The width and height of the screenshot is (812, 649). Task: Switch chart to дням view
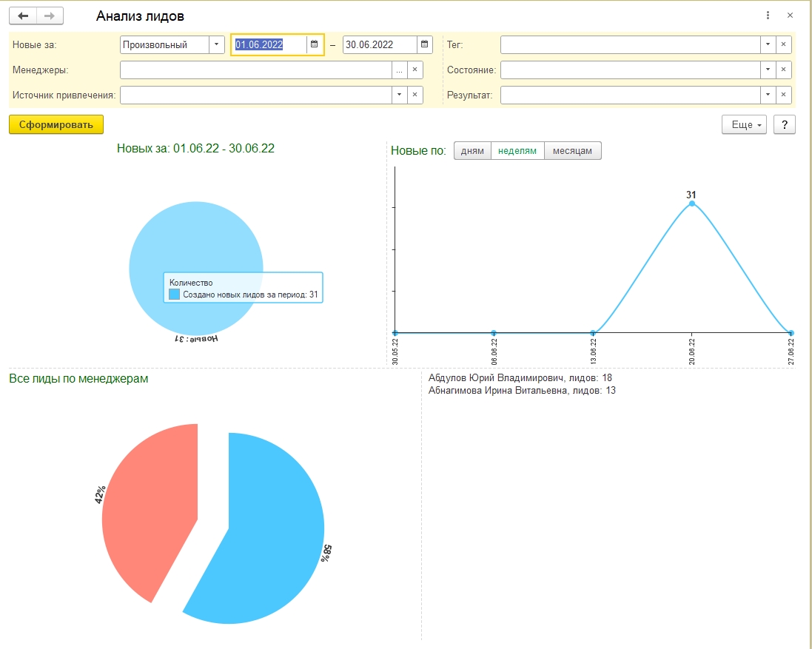point(472,151)
